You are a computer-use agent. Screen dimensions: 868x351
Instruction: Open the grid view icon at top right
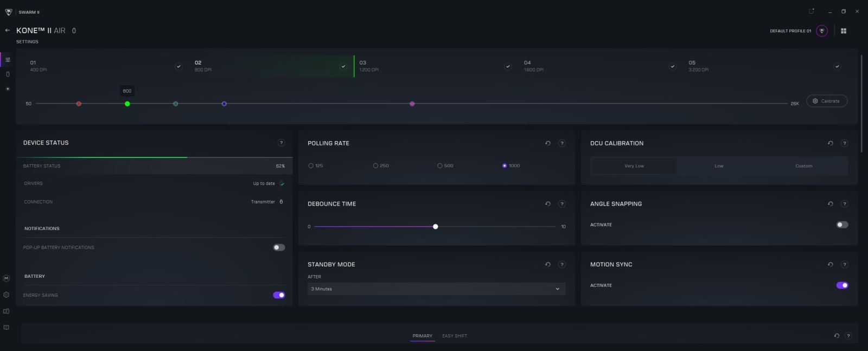pos(844,31)
